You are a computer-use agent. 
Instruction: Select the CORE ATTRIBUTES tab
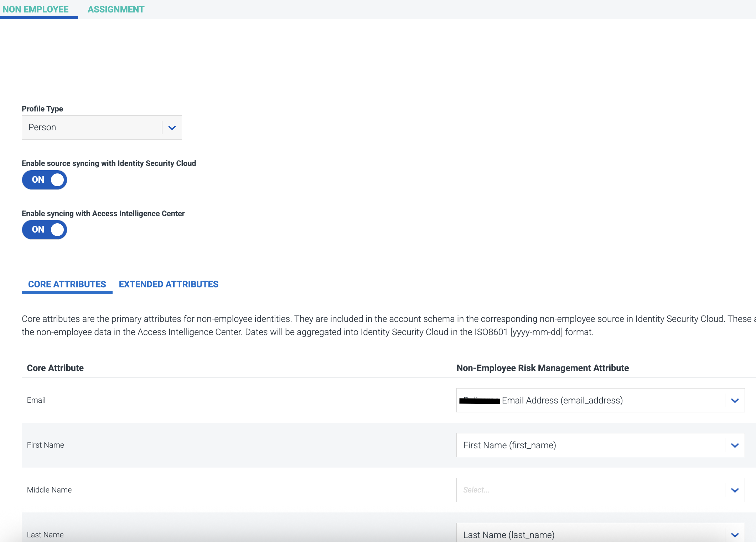[67, 284]
